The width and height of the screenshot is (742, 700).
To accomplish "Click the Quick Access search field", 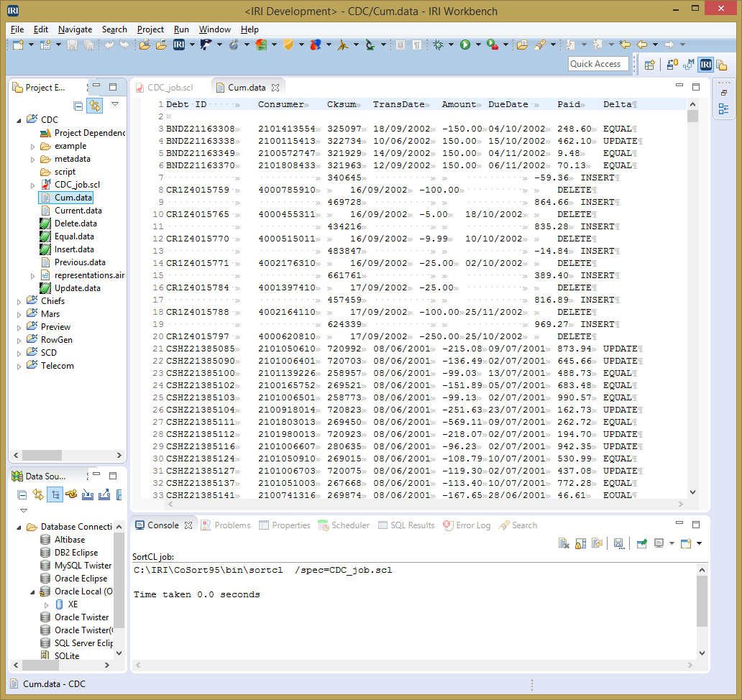I will pos(599,64).
